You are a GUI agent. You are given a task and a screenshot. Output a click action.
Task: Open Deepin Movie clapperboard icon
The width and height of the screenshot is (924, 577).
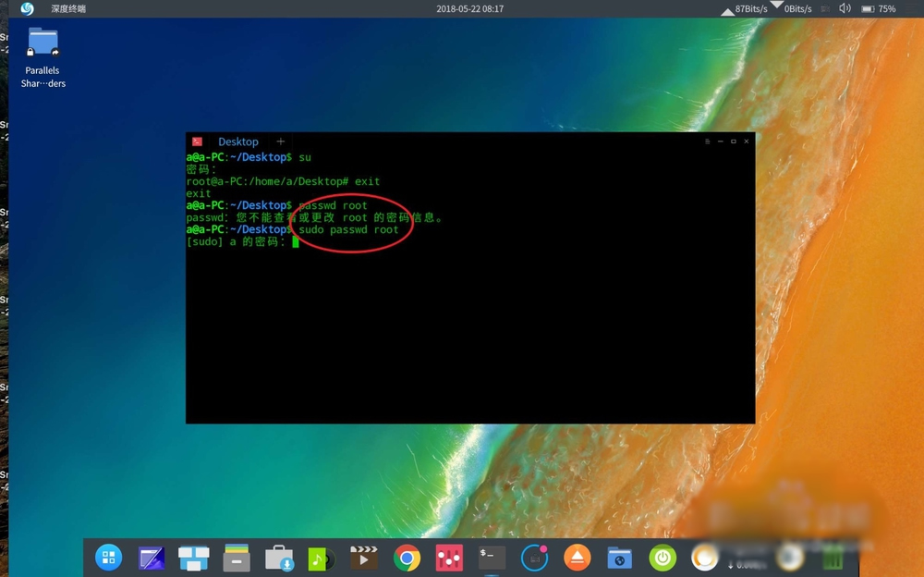[x=364, y=558]
